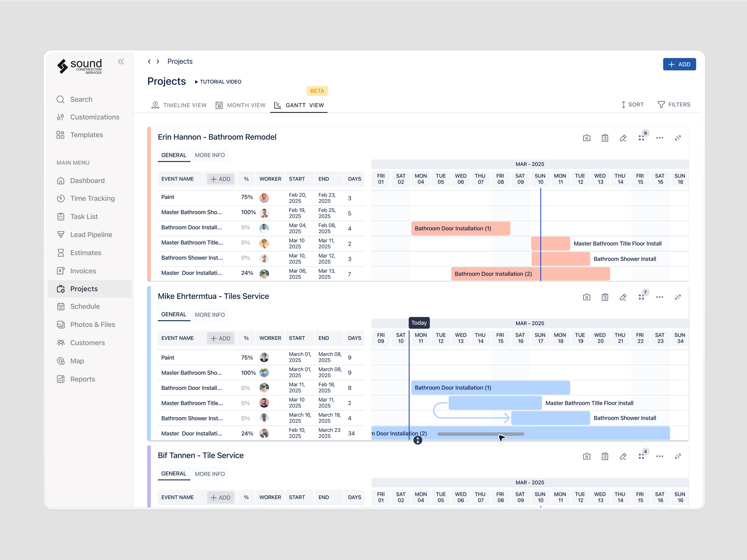
Task: Navigate back with left chevron
Action: pyautogui.click(x=149, y=61)
